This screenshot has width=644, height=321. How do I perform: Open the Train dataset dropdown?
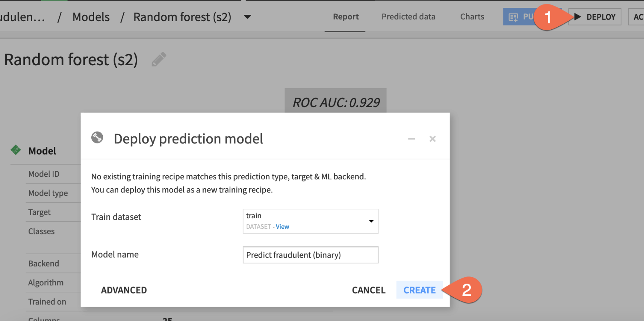[x=371, y=221]
